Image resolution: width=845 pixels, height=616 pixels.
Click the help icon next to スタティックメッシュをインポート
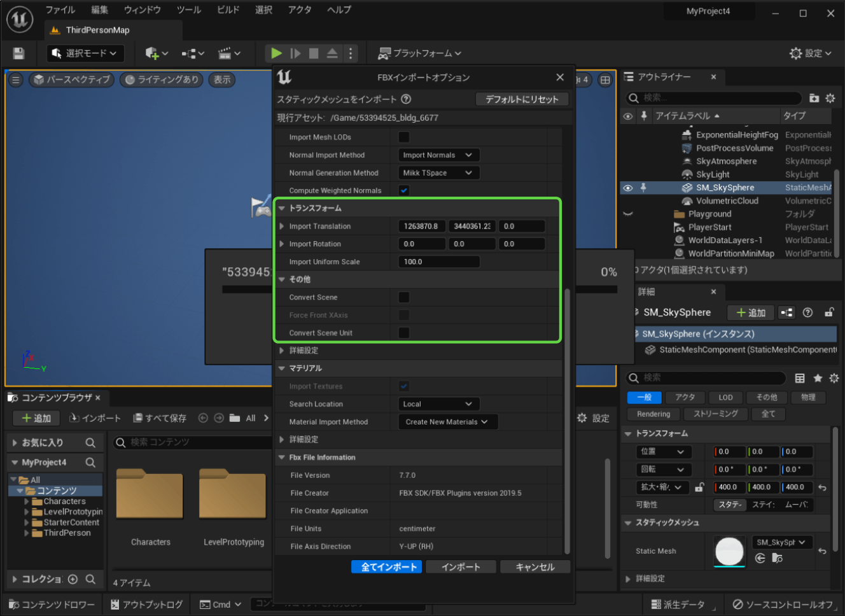pyautogui.click(x=406, y=99)
